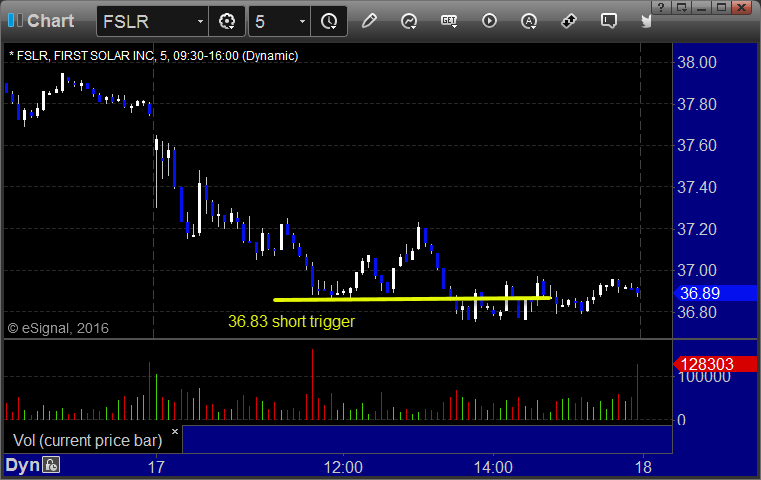Start the bar replay play icon

point(489,21)
